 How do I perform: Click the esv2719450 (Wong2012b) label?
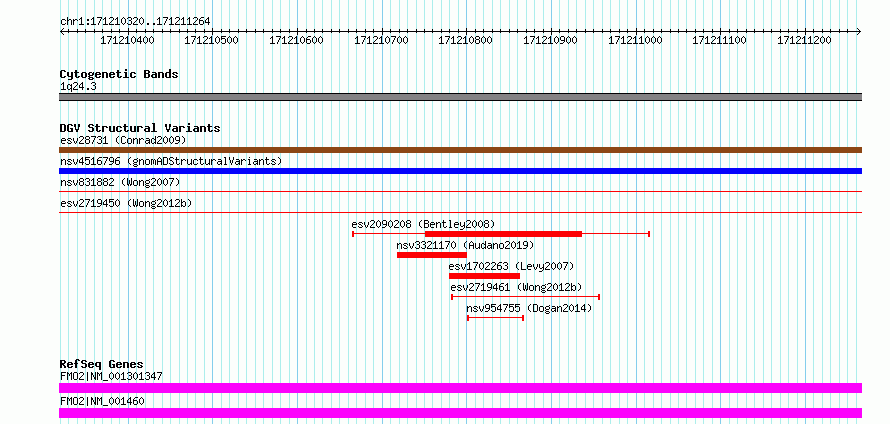124,203
